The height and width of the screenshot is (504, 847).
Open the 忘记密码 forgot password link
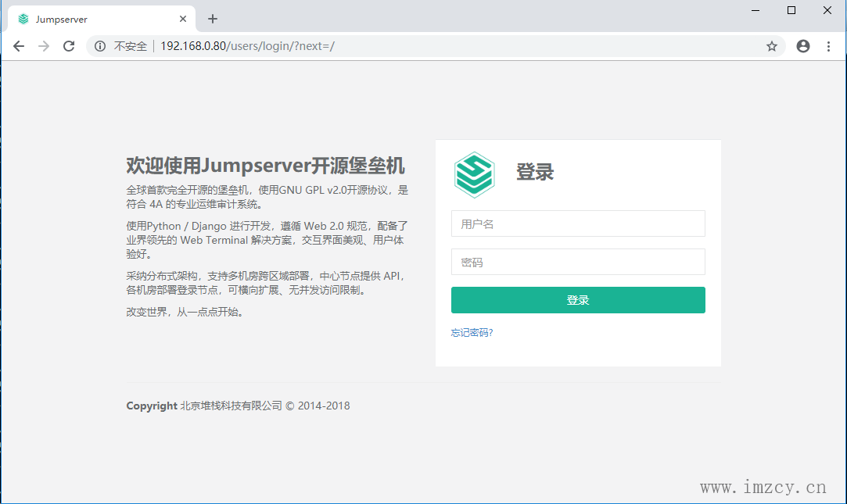click(x=472, y=332)
